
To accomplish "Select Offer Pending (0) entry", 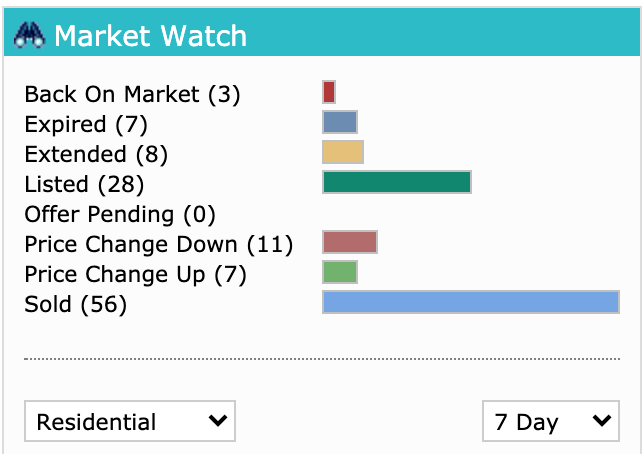I will [120, 214].
